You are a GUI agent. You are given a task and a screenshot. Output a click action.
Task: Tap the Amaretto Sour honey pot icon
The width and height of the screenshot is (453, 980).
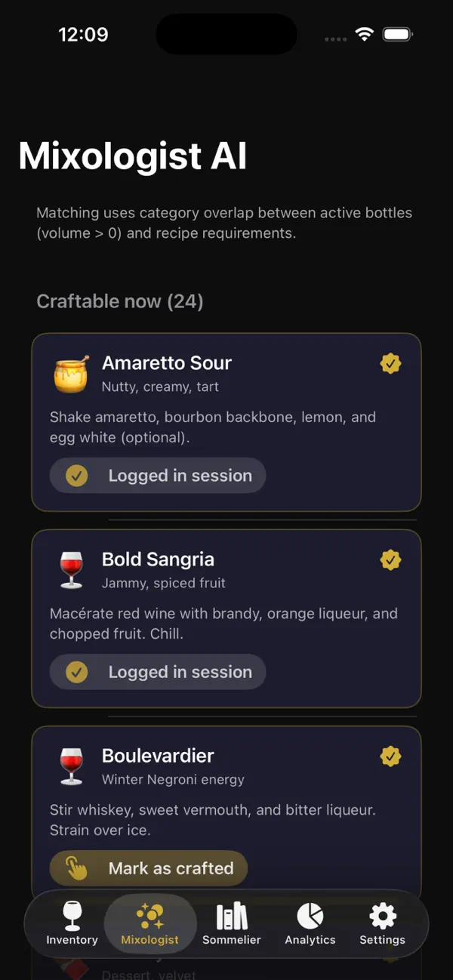click(x=71, y=374)
